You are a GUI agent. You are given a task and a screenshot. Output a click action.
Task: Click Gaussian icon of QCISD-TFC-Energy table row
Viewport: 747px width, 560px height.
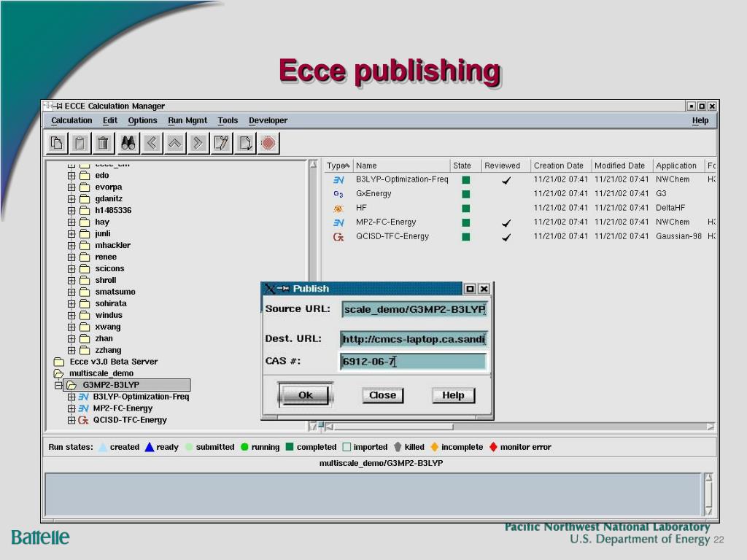[x=338, y=237]
